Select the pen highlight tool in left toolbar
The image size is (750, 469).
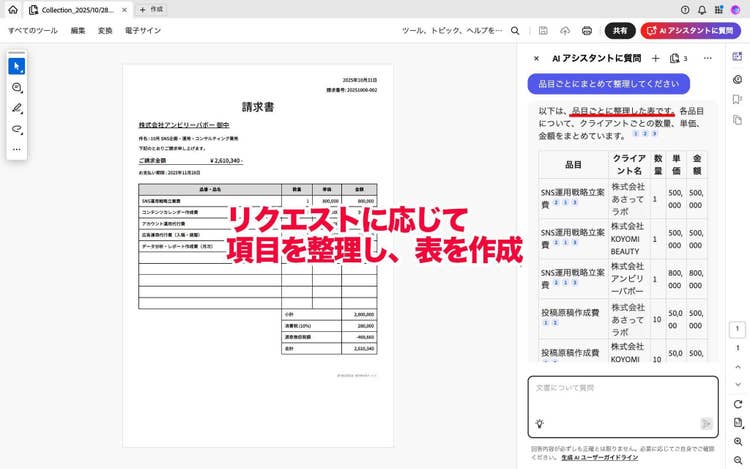16,108
